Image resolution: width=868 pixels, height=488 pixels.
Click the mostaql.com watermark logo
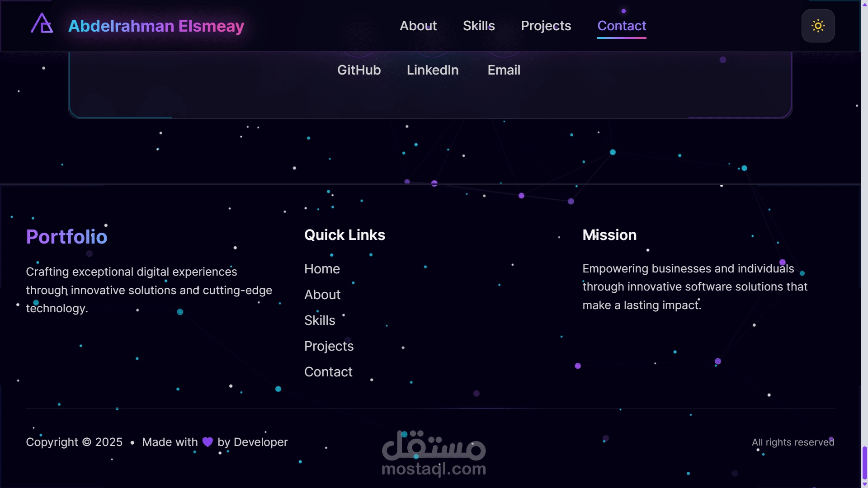[x=434, y=454]
